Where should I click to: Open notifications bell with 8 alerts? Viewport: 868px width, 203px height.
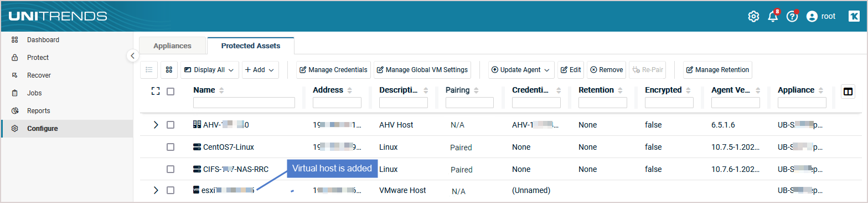773,16
